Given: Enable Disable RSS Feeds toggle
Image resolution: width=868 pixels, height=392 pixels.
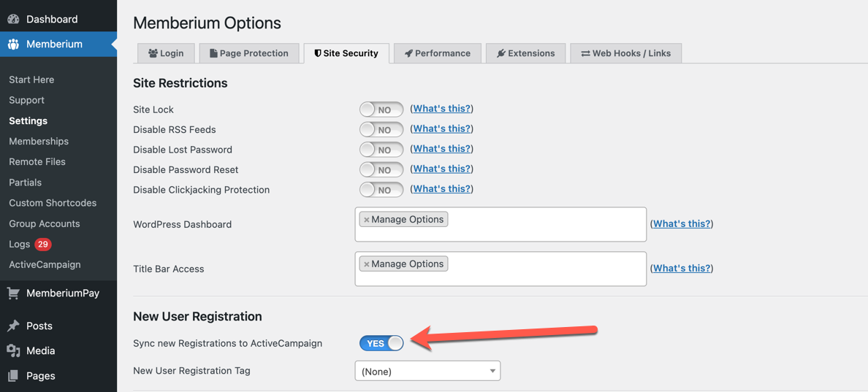Looking at the screenshot, I should pos(381,129).
